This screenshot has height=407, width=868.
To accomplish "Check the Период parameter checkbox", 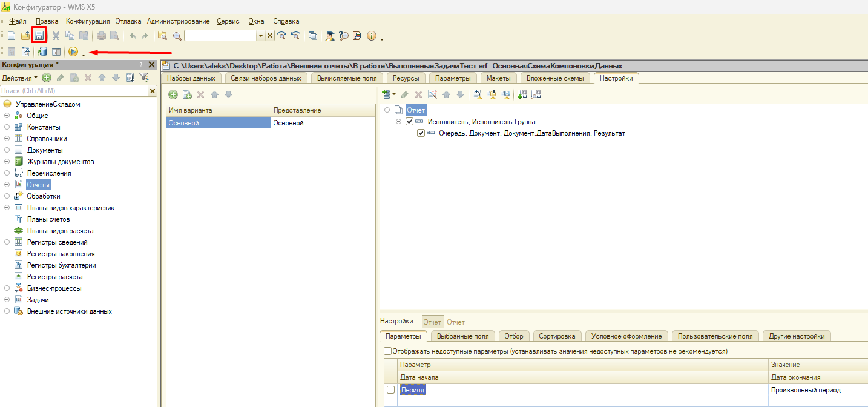I will coord(390,390).
